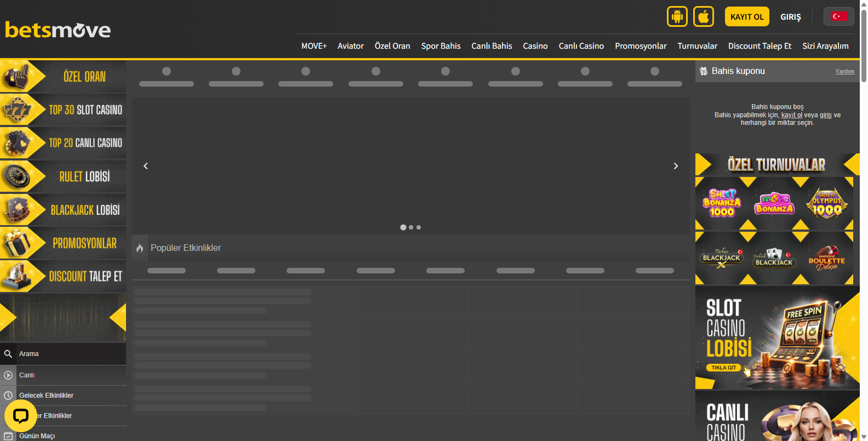Click the Günün Maçı calendar icon

(8, 436)
